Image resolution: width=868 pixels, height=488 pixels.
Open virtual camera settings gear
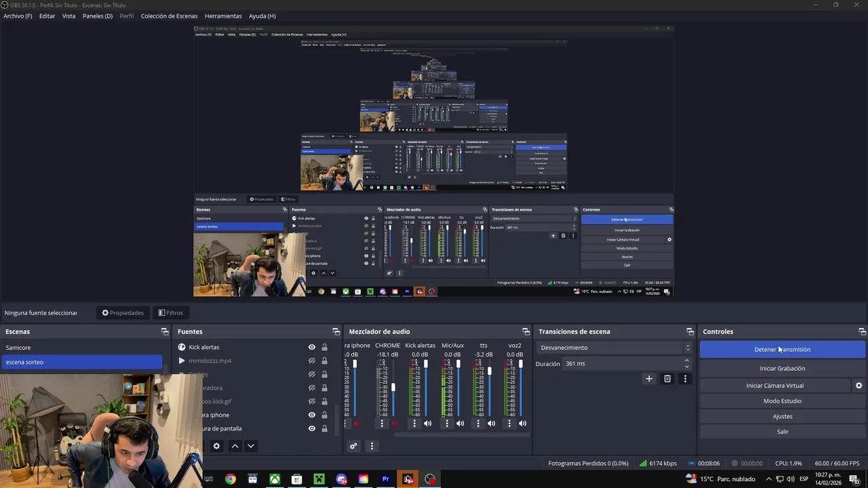(859, 386)
